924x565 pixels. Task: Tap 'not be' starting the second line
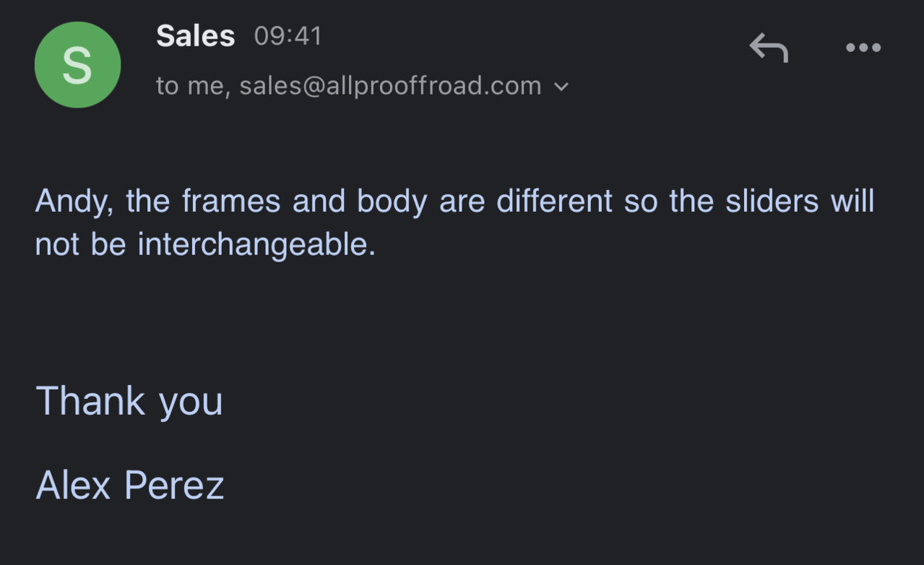[81, 245]
